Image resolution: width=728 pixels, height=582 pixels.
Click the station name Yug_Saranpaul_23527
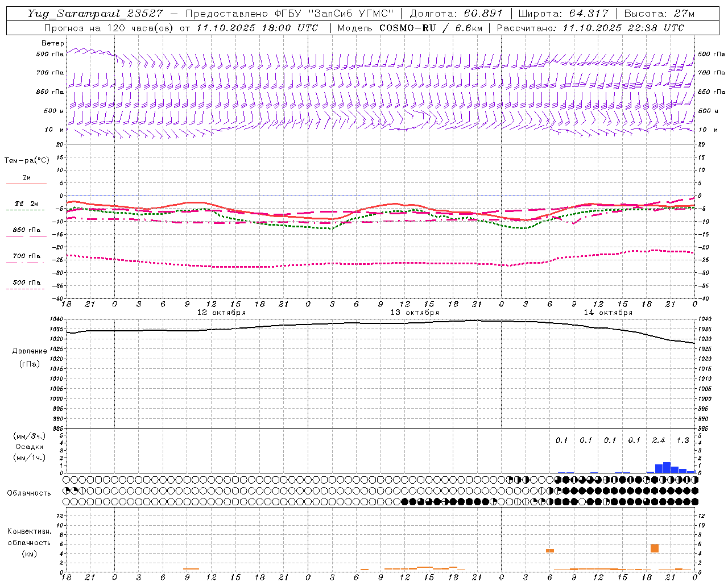(x=96, y=14)
